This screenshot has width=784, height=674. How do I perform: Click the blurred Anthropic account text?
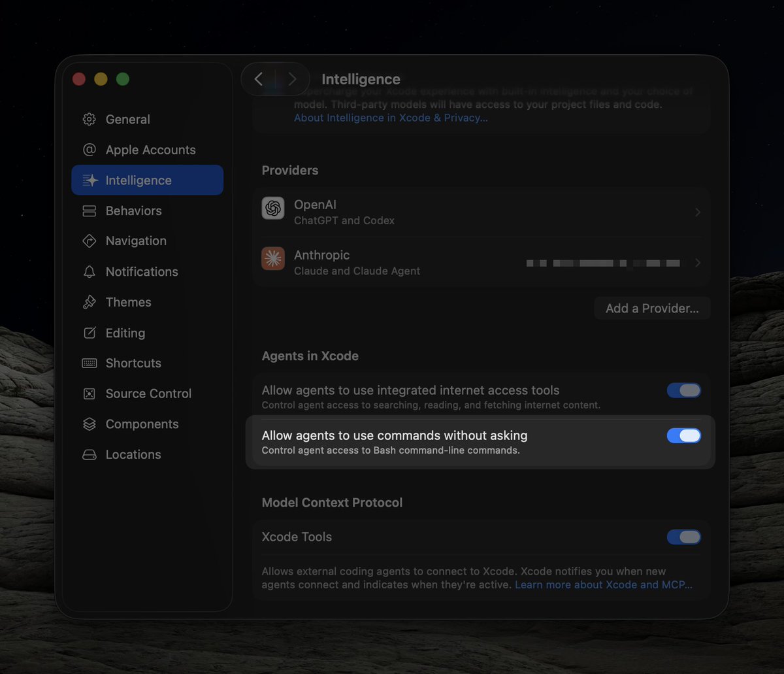[x=603, y=263]
